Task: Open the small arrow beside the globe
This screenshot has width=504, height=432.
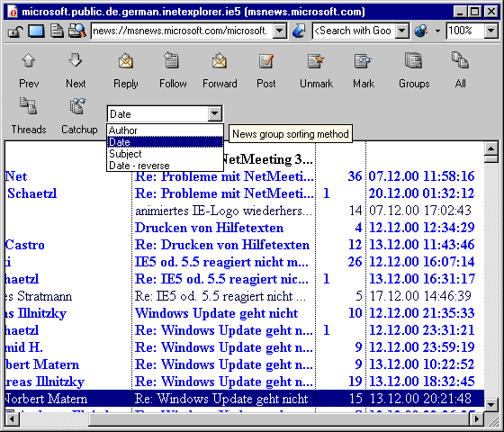Action: point(437,31)
